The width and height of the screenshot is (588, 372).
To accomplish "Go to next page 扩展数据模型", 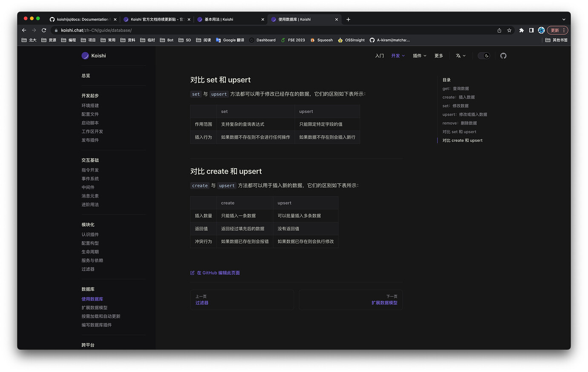I will pos(385,302).
